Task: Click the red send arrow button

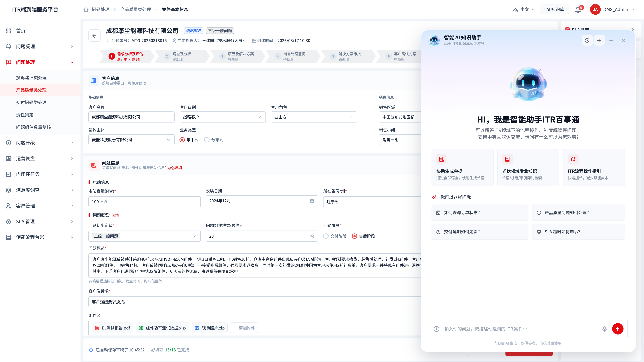Action: coord(618,329)
